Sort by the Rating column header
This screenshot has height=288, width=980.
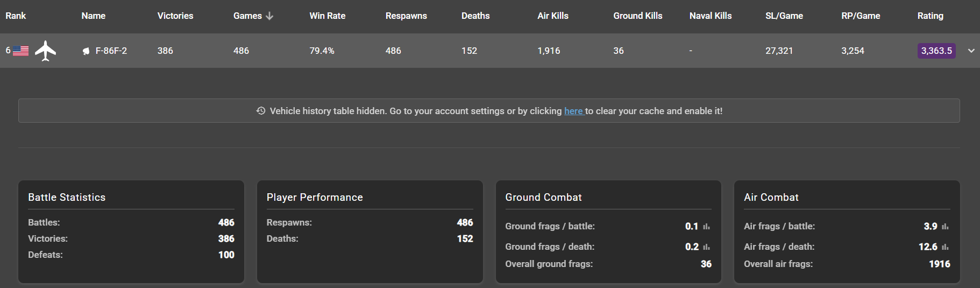[930, 16]
